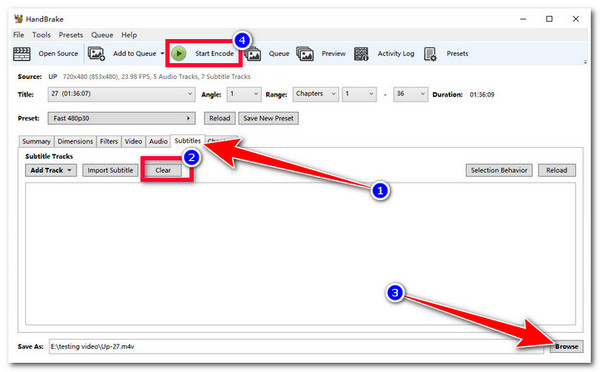
Task: Select the Dimensions tab
Action: pos(75,141)
